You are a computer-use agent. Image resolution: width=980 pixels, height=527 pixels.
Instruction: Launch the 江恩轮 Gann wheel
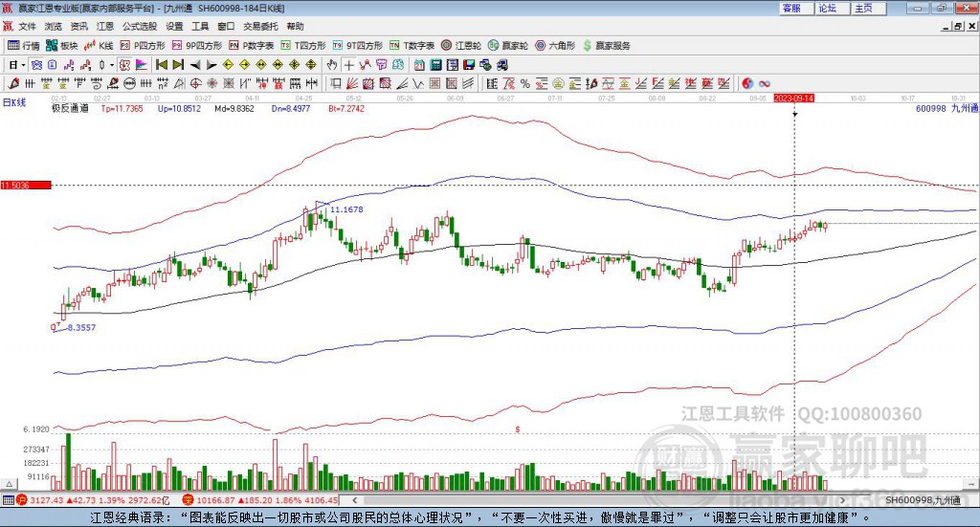[x=460, y=46]
